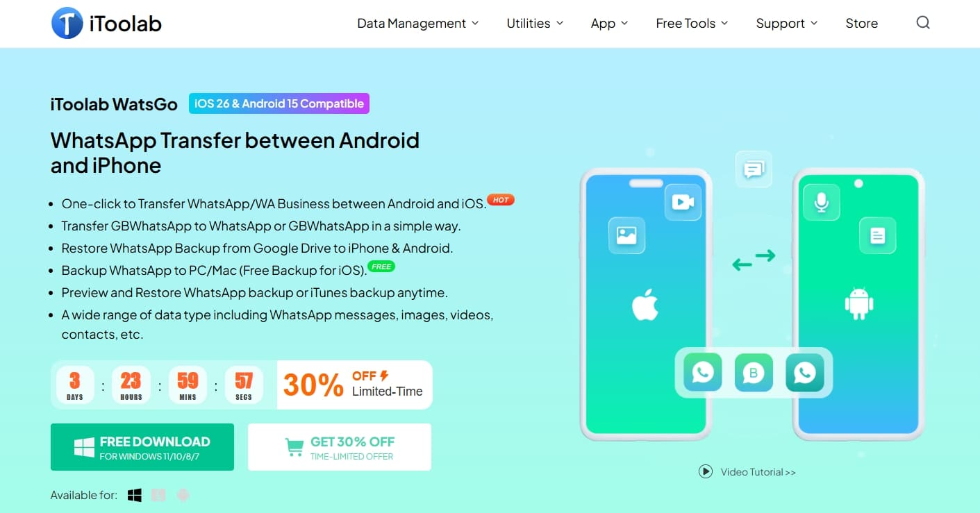Expand the Support menu
This screenshot has width=980, height=513.
coord(787,23)
